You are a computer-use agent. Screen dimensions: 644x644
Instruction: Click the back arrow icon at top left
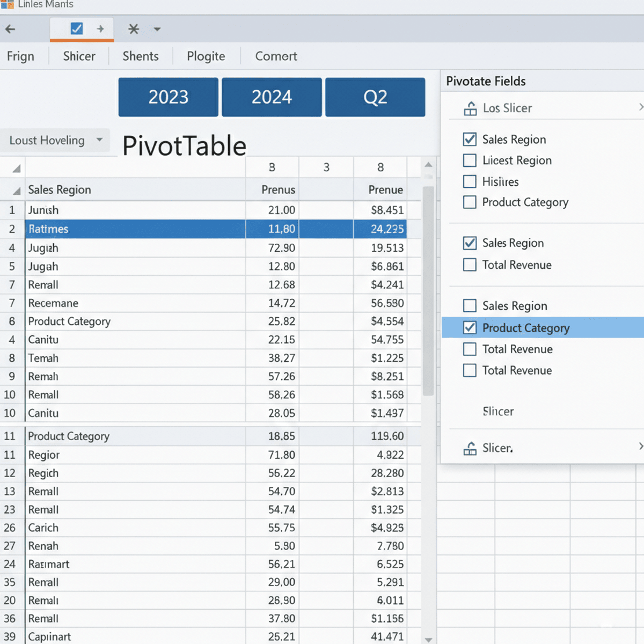10,29
